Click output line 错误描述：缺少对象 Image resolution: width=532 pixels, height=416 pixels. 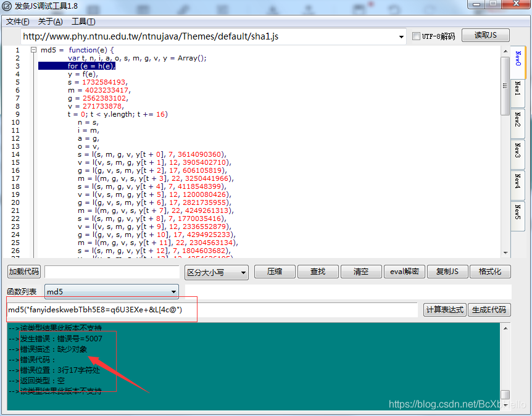click(54, 349)
